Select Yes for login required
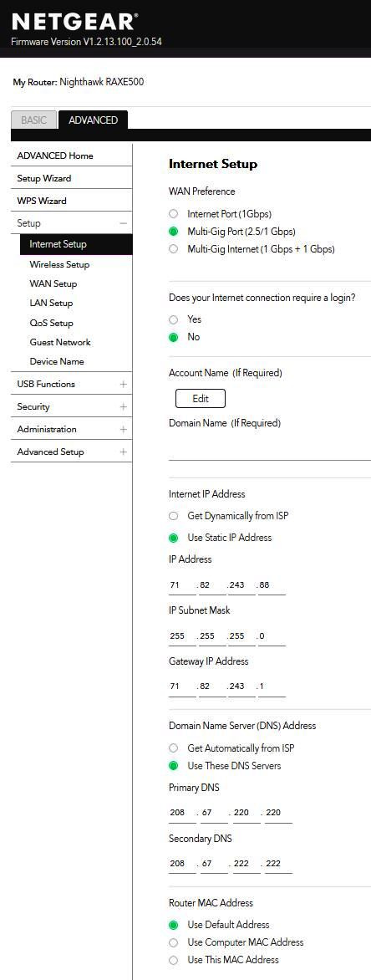 [x=174, y=319]
